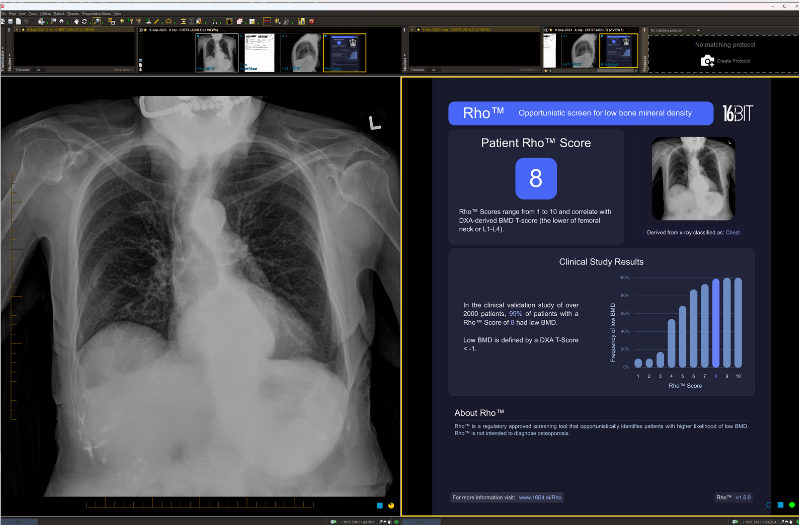Screen dimensions: 799x525
Task: Click the red circle icon ending the toolbar
Action: pos(311,21)
